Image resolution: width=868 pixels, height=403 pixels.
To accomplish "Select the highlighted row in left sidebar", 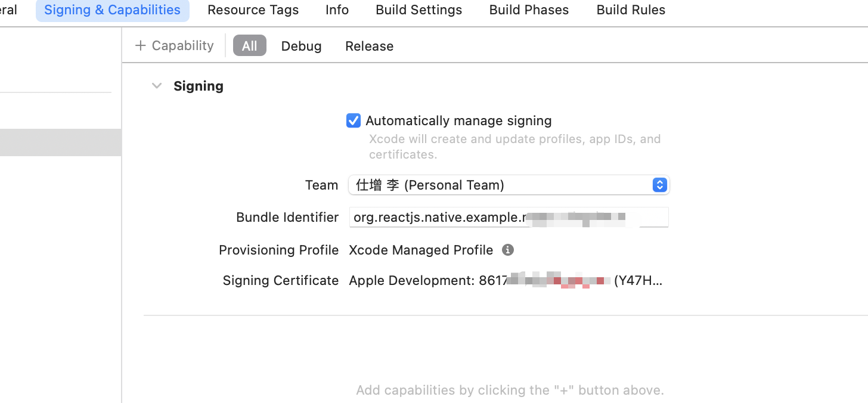I will pos(60,142).
